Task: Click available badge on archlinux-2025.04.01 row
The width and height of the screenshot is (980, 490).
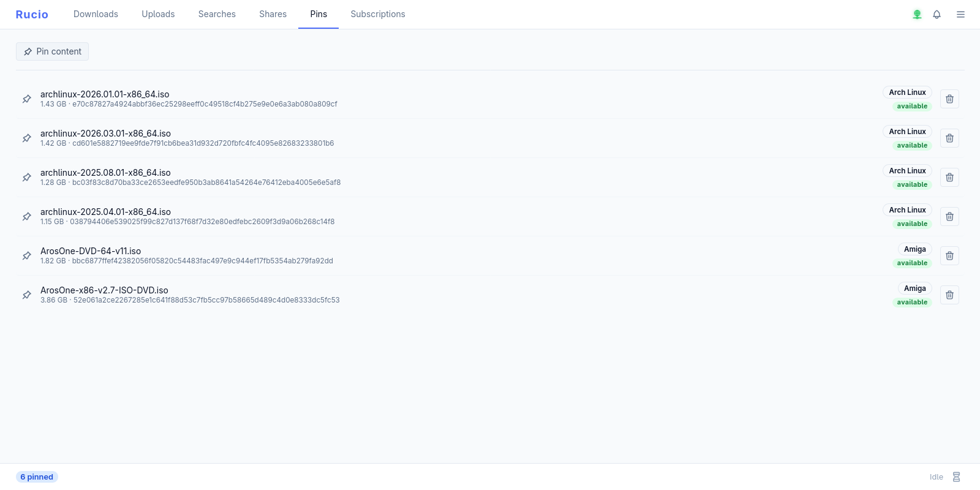Action: (x=912, y=224)
